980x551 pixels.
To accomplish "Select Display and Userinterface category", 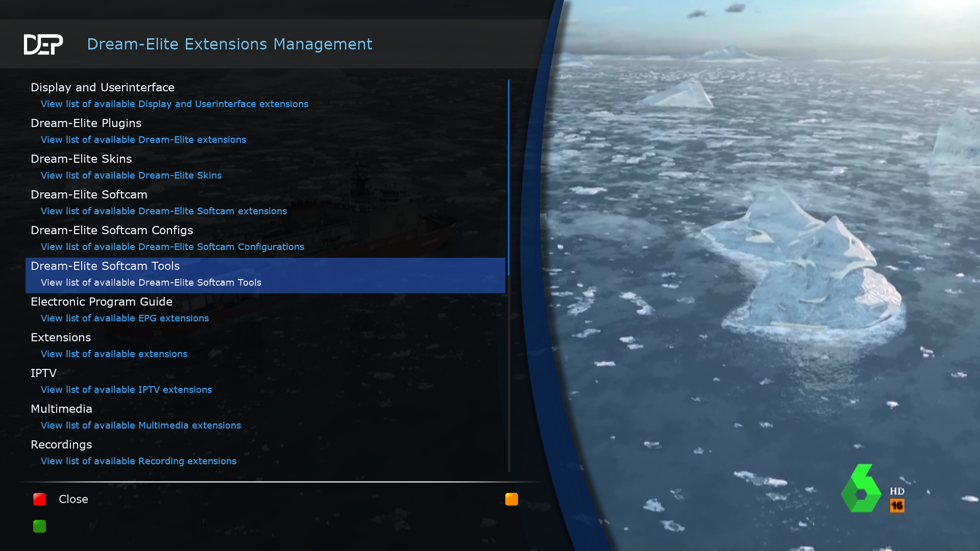I will point(103,88).
